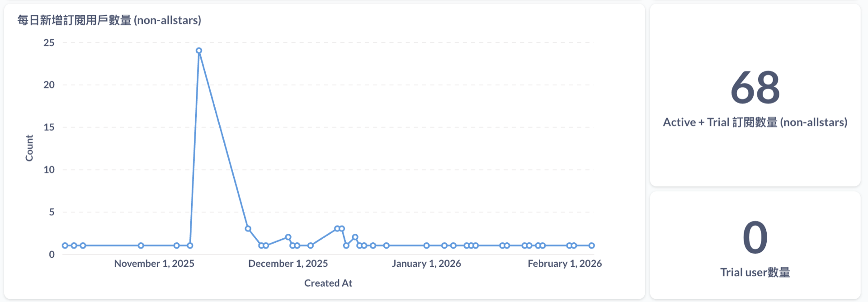Click the large number 68
868x302 pixels.
[x=755, y=87]
